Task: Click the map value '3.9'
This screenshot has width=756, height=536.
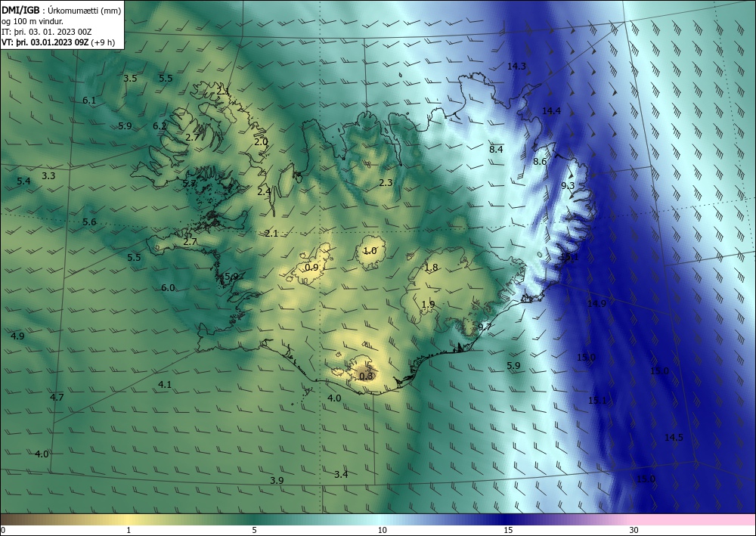Action: pyautogui.click(x=277, y=481)
